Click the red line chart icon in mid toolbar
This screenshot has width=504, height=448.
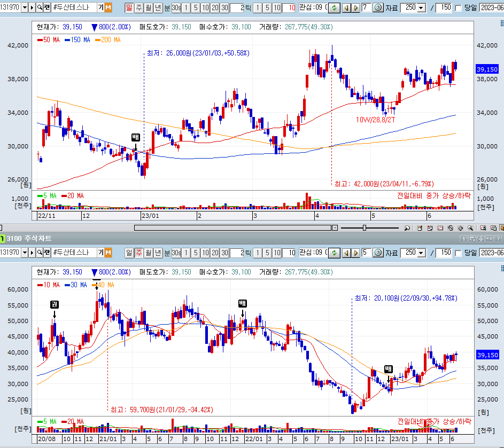tap(440, 227)
